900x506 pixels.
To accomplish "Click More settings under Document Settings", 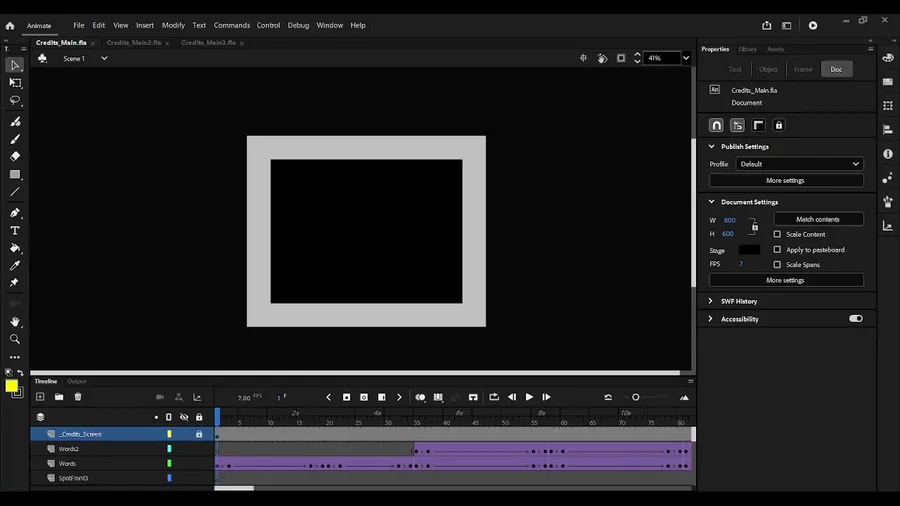I will click(786, 280).
